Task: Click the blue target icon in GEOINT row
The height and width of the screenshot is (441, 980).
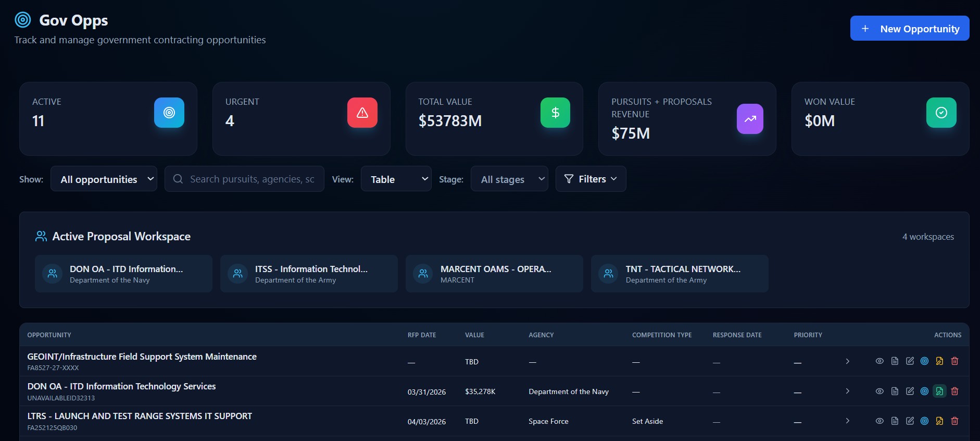Action: (924, 361)
